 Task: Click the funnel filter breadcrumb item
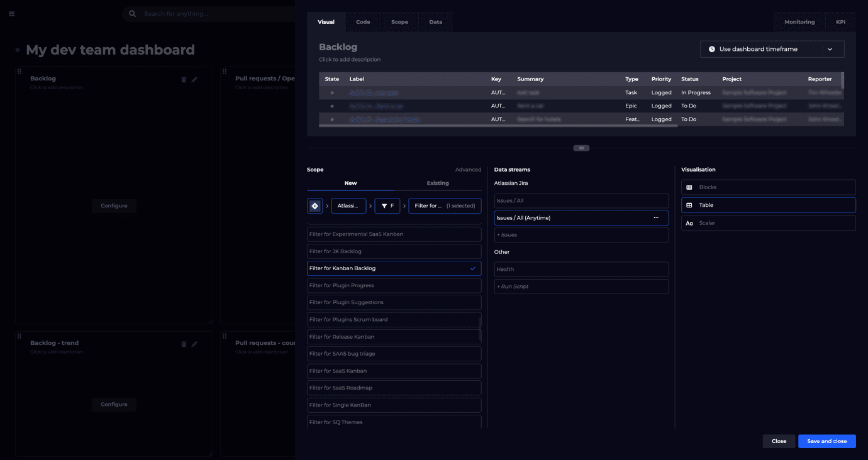pos(387,206)
